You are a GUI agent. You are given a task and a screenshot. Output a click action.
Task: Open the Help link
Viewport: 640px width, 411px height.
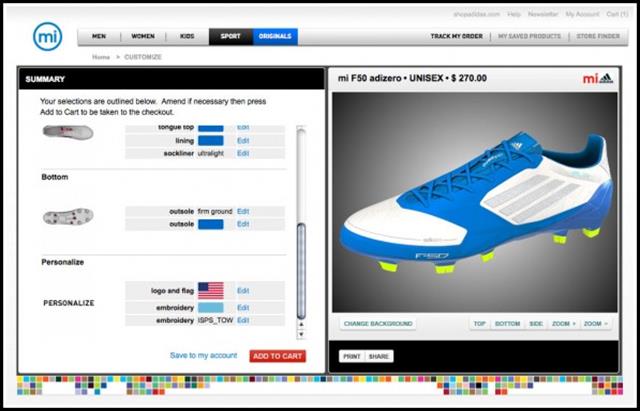[514, 14]
